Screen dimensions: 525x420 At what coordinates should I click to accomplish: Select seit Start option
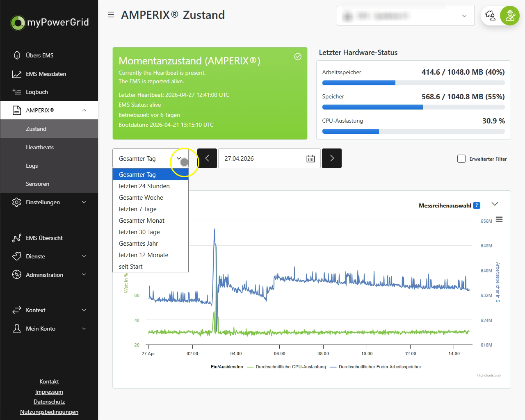151,266
